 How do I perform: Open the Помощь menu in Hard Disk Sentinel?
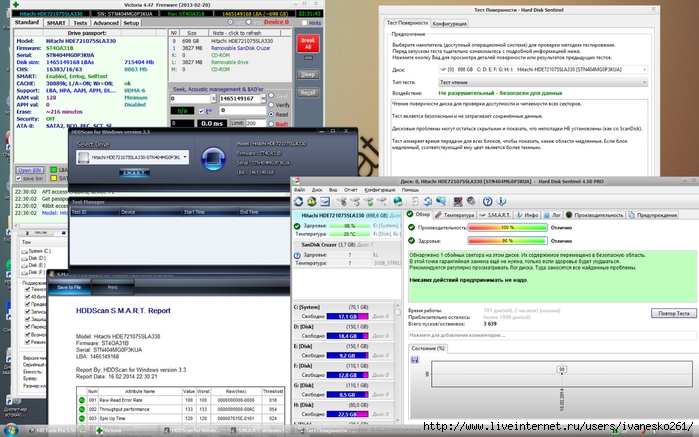point(410,190)
